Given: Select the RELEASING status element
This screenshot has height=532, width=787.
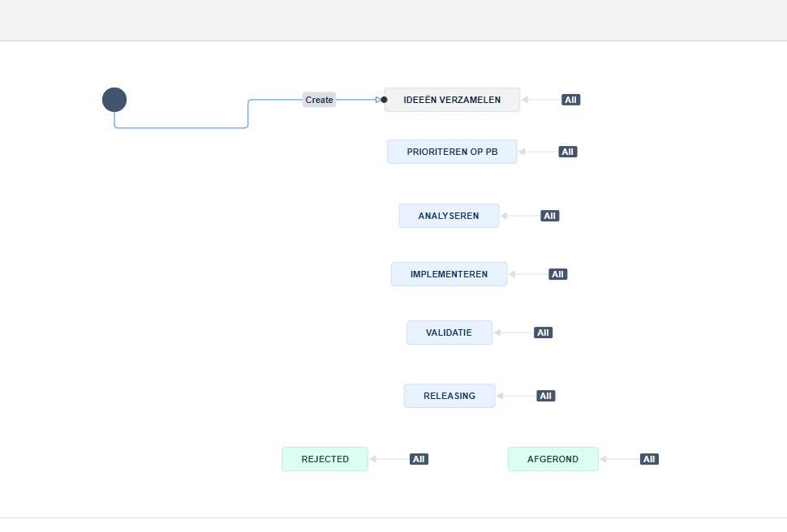Looking at the screenshot, I should (x=449, y=396).
